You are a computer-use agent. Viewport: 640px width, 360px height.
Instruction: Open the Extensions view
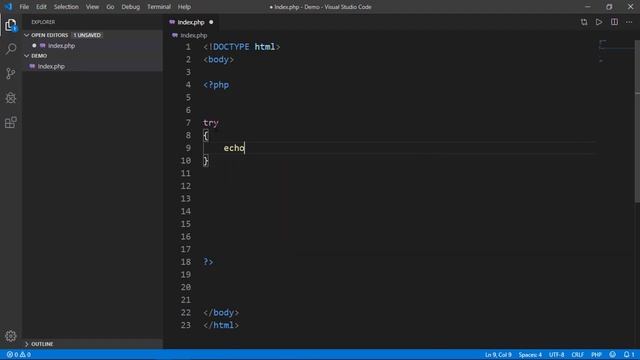(11, 122)
